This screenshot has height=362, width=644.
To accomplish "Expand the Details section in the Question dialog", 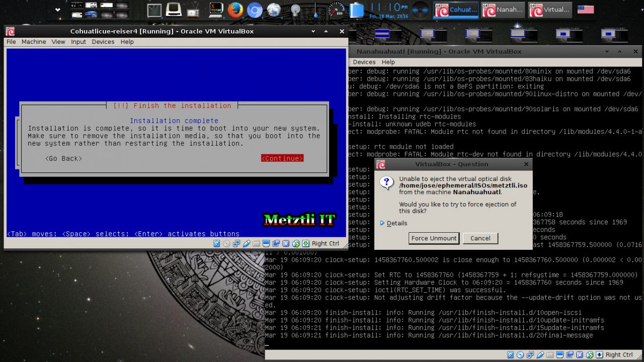I will [393, 223].
